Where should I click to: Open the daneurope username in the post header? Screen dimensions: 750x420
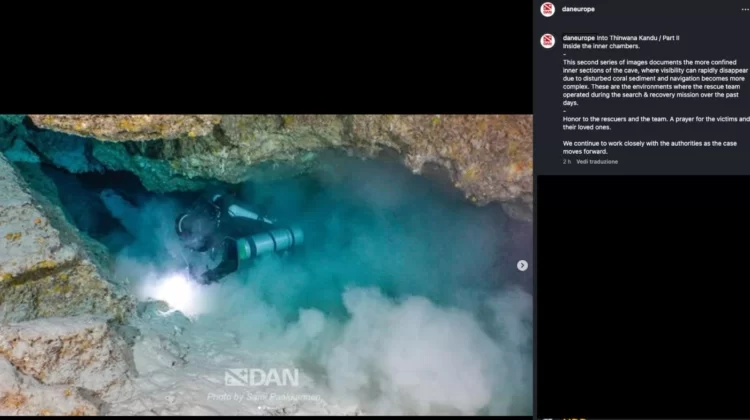[578, 9]
